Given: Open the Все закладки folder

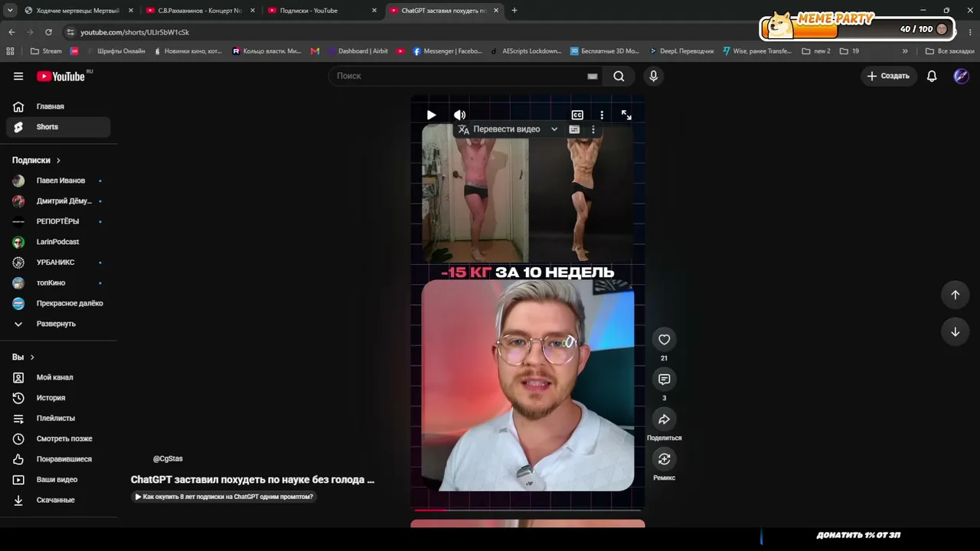Looking at the screenshot, I should tap(950, 51).
